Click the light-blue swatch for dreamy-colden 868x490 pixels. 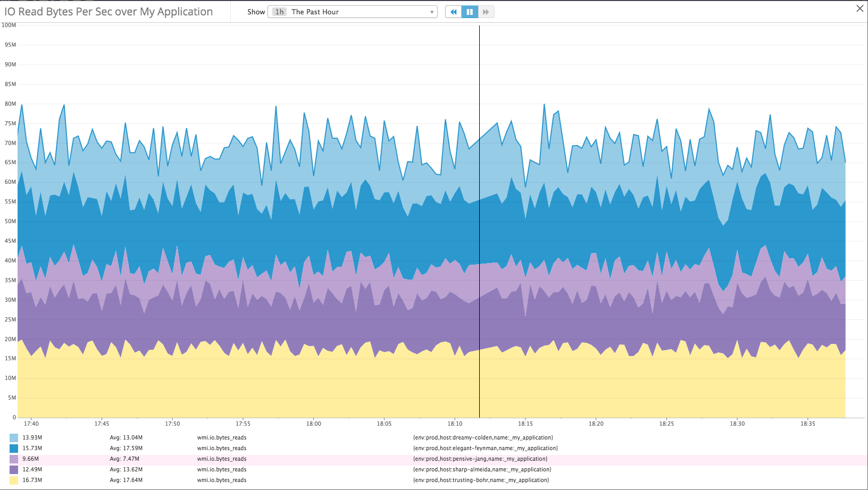pos(13,437)
